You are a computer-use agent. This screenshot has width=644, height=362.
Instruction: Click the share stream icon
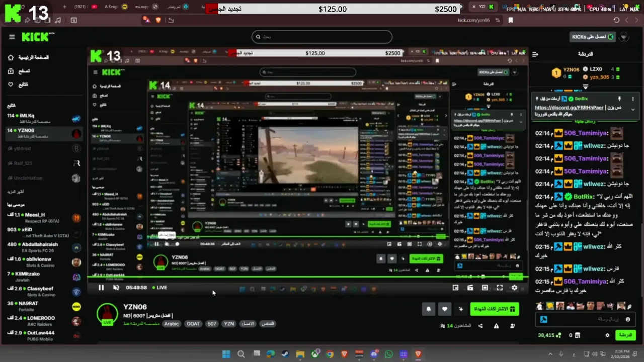(x=480, y=326)
